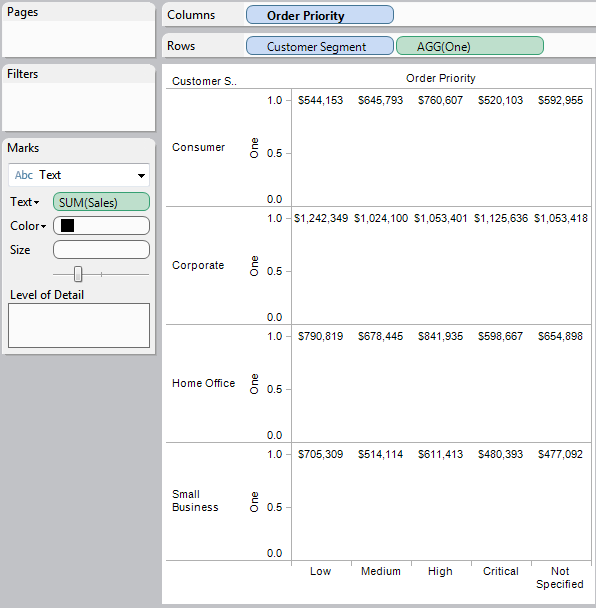This screenshot has width=596, height=608.
Task: Click the One axis title in Small Business row
Action: [x=254, y=501]
